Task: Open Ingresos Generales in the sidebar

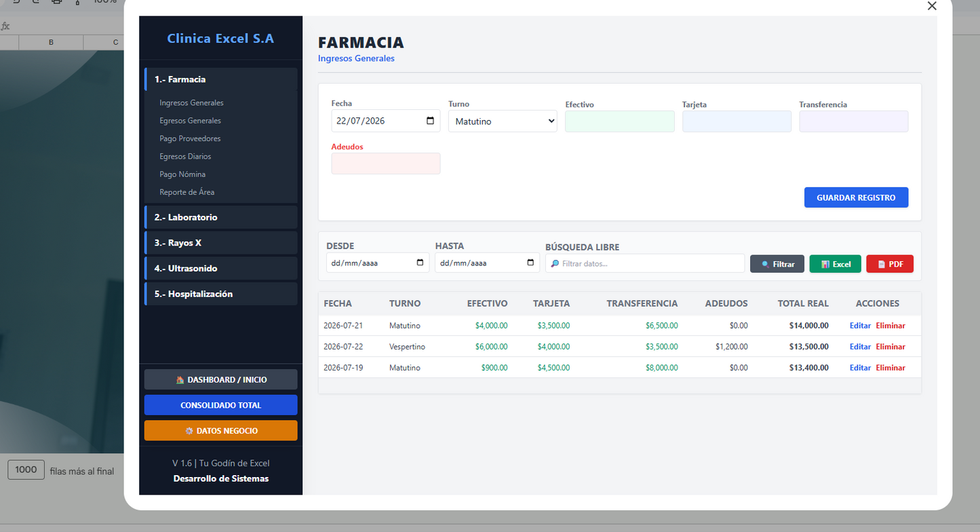Action: tap(191, 103)
